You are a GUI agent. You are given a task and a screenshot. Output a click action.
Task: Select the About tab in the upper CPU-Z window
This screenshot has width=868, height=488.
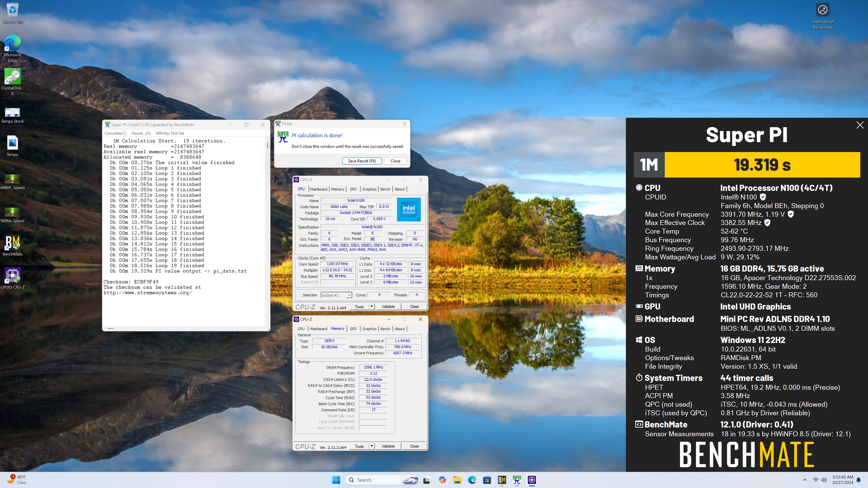[400, 189]
